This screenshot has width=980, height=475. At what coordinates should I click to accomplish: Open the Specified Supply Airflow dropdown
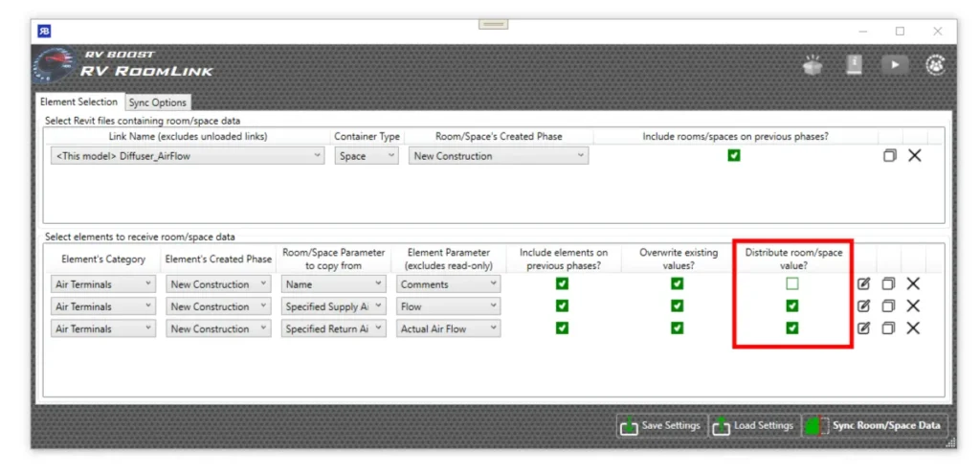pyautogui.click(x=334, y=306)
